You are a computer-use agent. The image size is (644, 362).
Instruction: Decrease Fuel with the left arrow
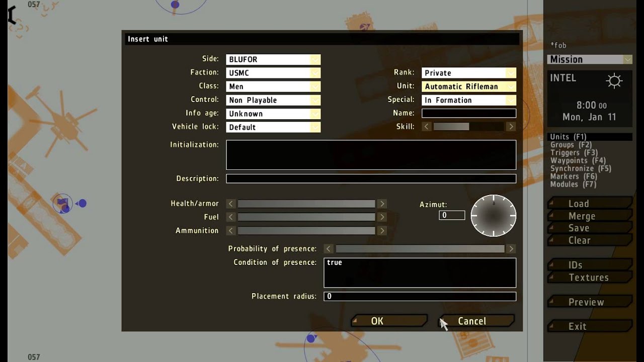(x=230, y=217)
